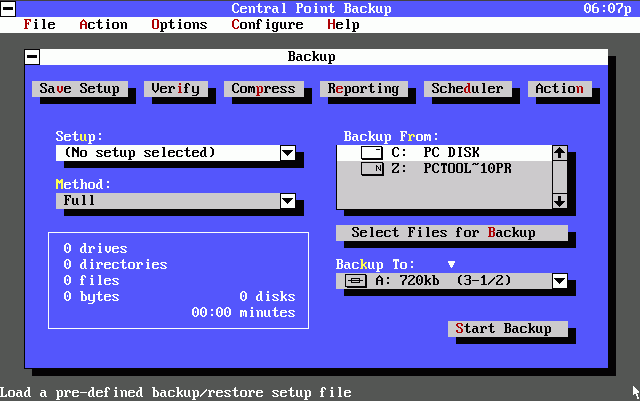Click the 0 disks estimate
The image size is (640, 401).
[x=267, y=296]
